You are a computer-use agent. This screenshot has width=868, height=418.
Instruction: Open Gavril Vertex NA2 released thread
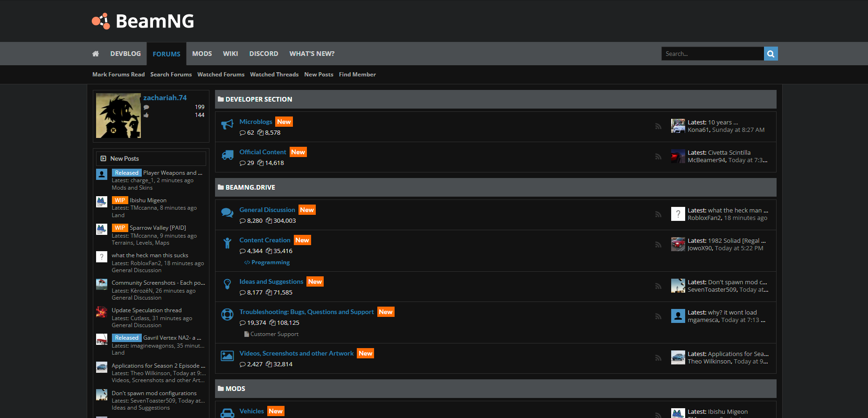click(172, 338)
